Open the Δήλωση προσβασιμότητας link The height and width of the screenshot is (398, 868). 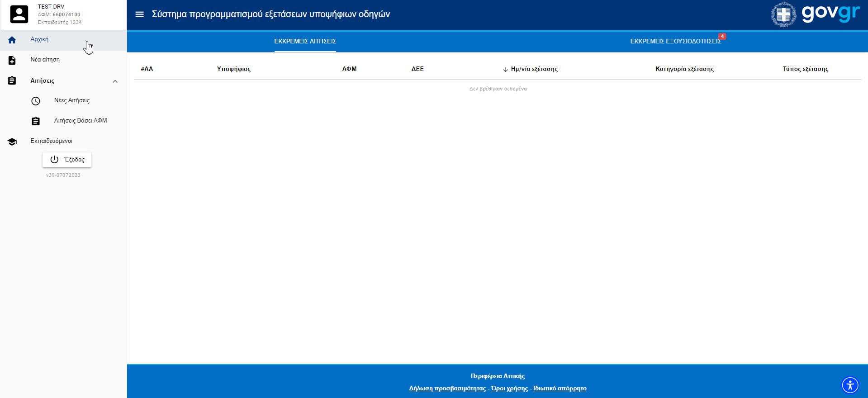447,389
